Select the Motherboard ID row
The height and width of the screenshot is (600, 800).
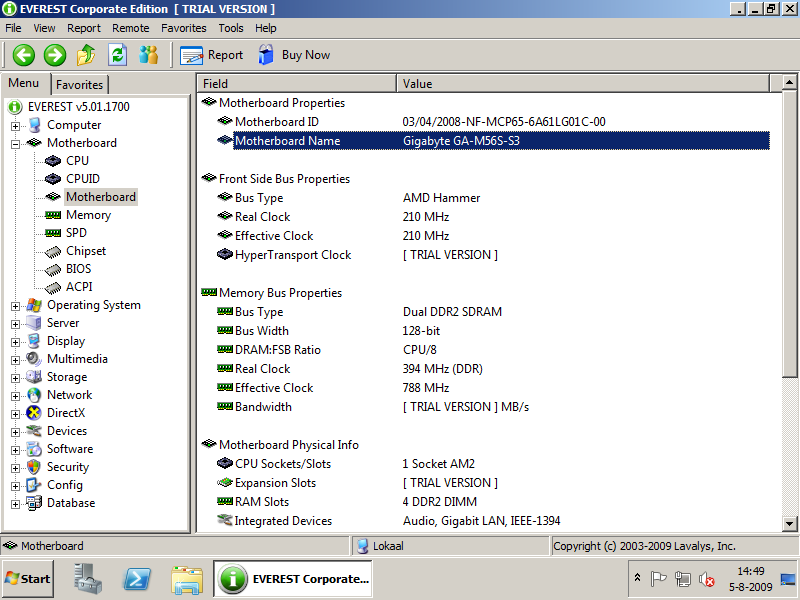[485, 122]
